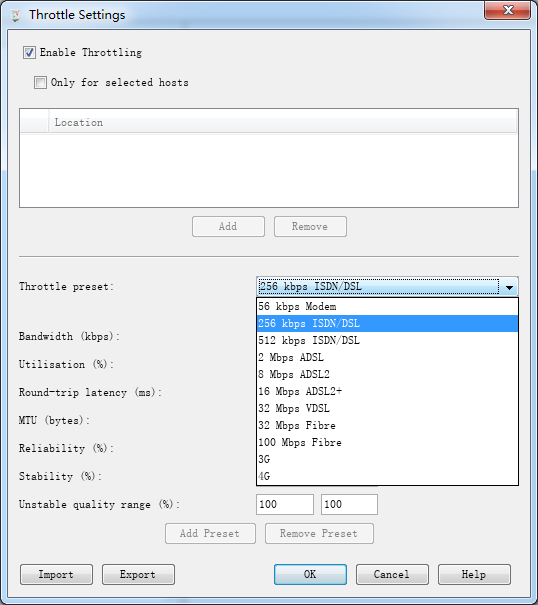This screenshot has width=538, height=605.
Task: Click the Location column header
Action: [283, 122]
